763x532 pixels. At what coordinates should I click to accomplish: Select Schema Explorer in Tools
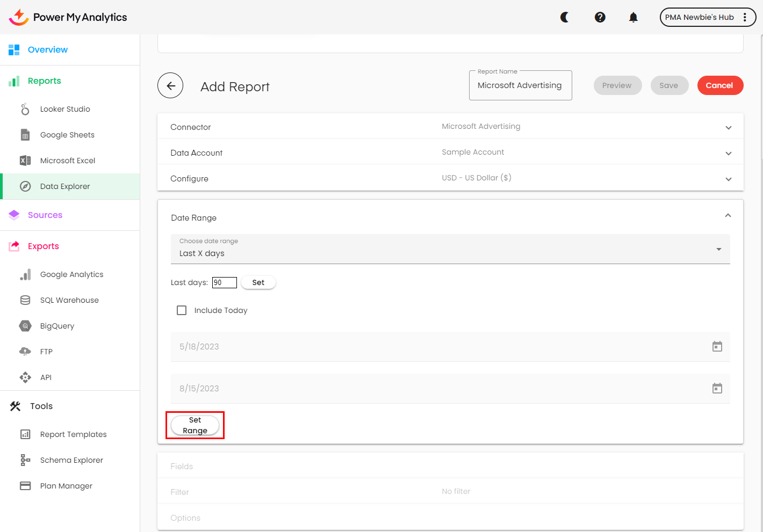[x=71, y=460]
